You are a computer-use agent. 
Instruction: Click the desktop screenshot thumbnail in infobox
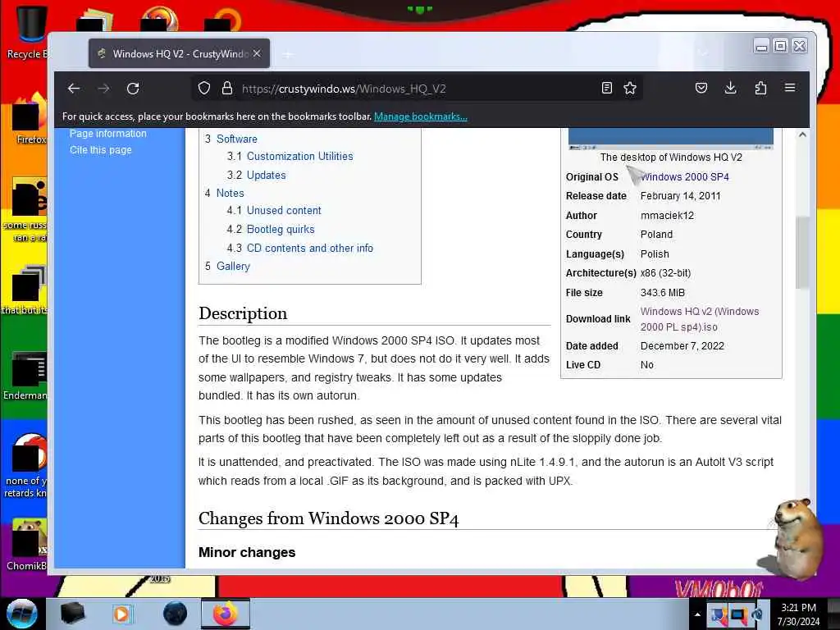coord(671,139)
